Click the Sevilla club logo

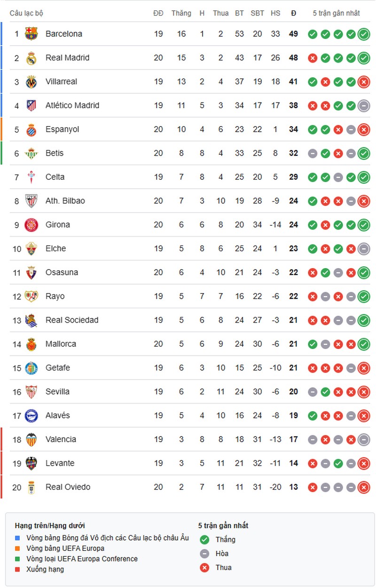31,391
